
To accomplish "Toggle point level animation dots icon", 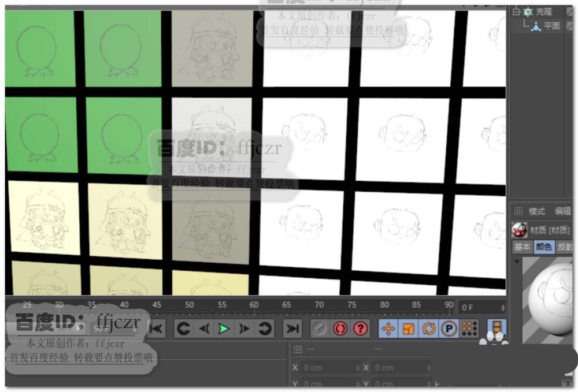I will point(469,328).
